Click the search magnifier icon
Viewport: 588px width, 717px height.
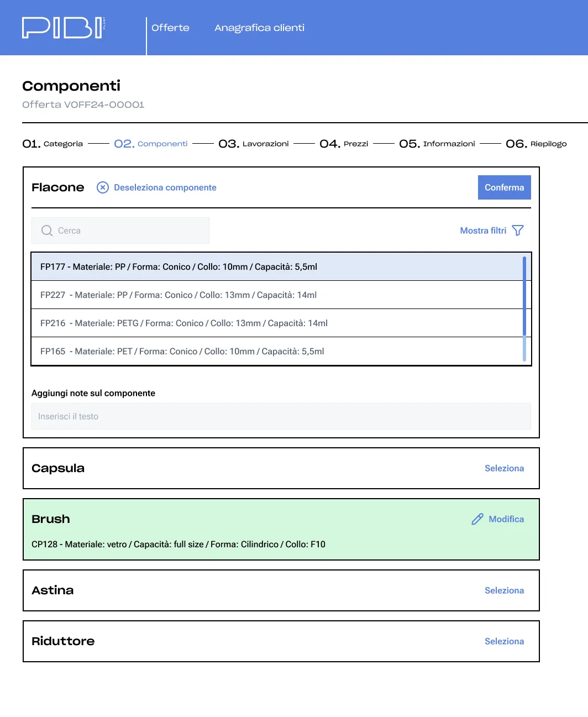point(47,231)
